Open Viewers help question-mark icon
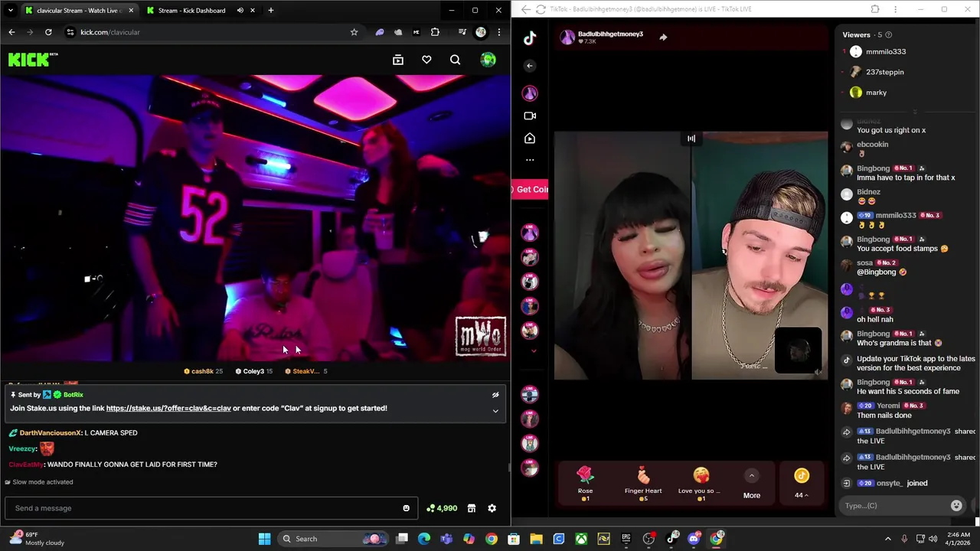Image resolution: width=980 pixels, height=551 pixels. (888, 34)
